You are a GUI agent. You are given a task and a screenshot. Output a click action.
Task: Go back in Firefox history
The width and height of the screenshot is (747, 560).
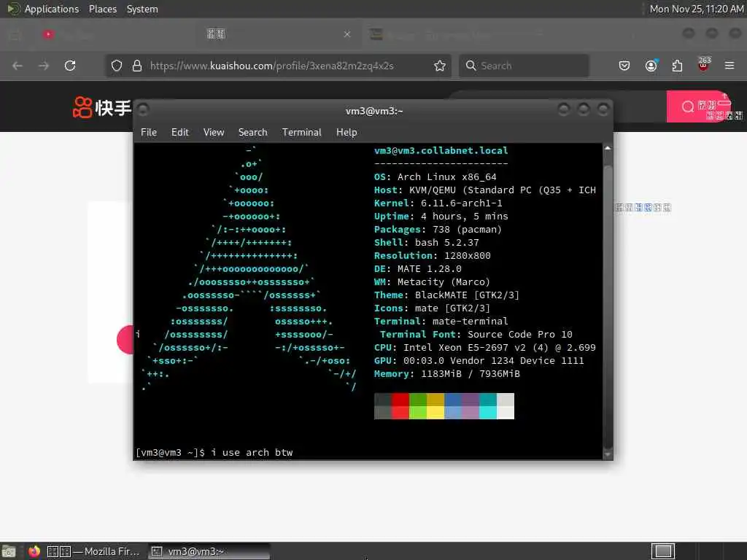coord(18,66)
